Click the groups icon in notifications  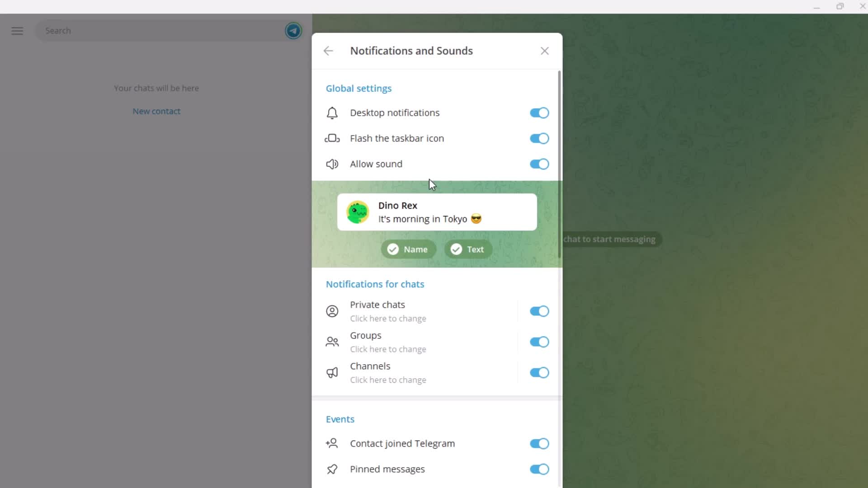click(x=332, y=342)
